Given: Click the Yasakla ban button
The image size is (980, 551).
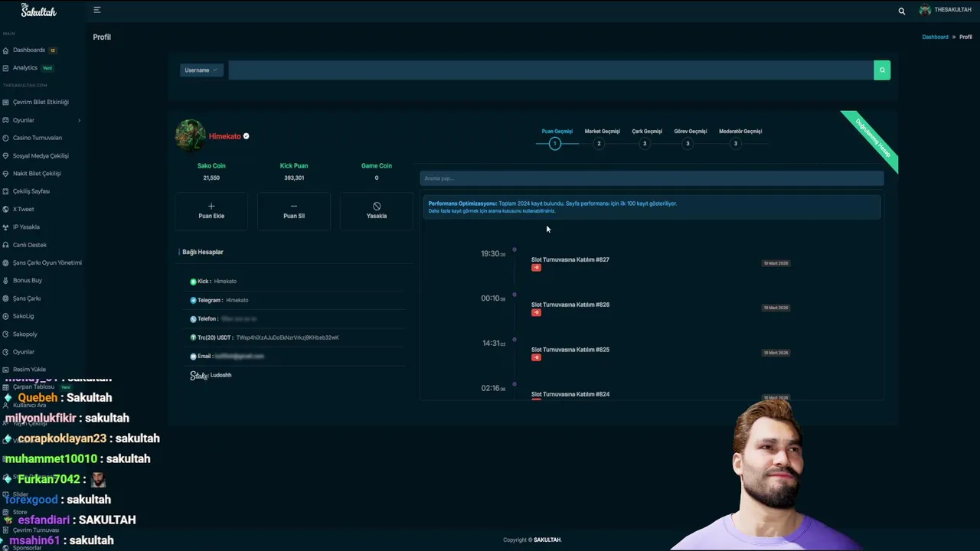Looking at the screenshot, I should coord(377,210).
